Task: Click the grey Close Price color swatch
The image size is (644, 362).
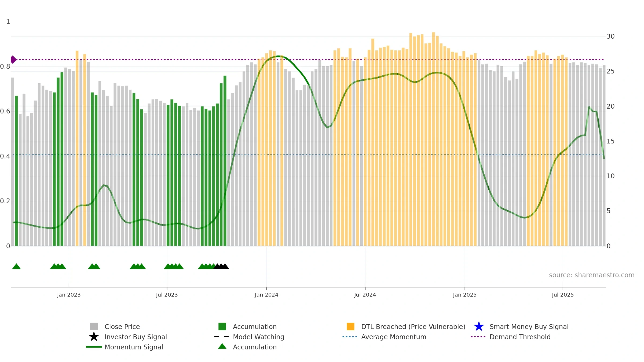Action: 94,327
